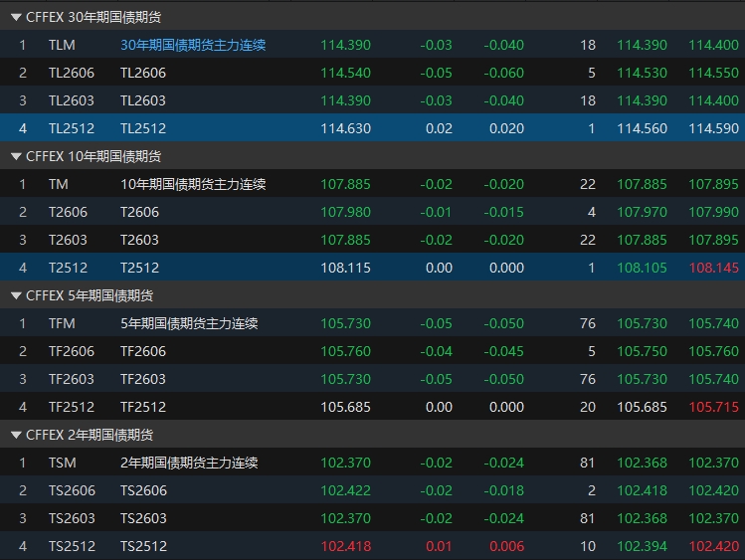Select the T2603 symbol row
The height and width of the screenshot is (560, 745).
pos(372,240)
